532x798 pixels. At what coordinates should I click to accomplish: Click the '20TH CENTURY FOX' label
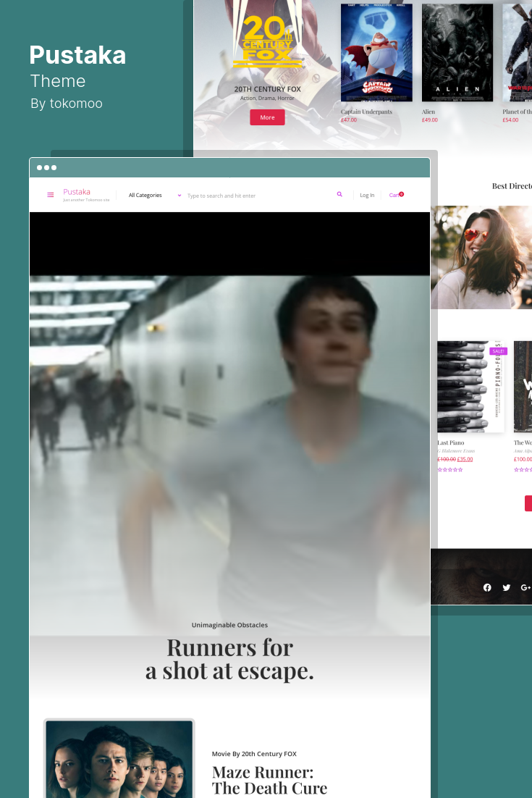(268, 89)
